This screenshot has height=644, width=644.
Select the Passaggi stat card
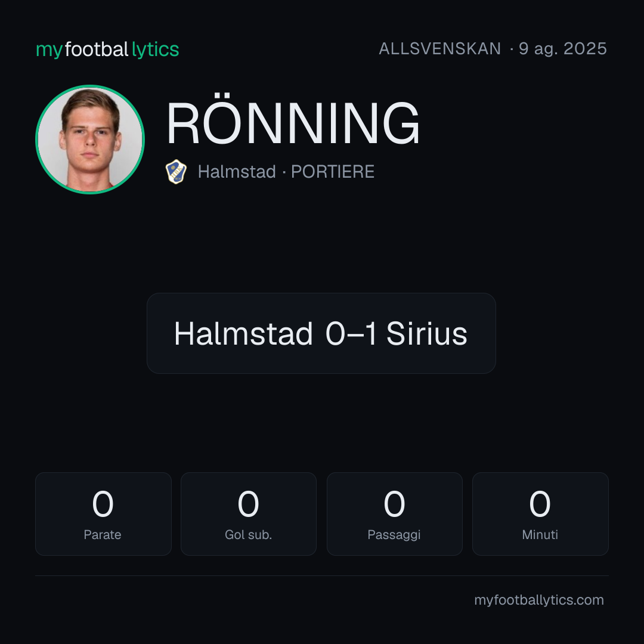(x=394, y=514)
